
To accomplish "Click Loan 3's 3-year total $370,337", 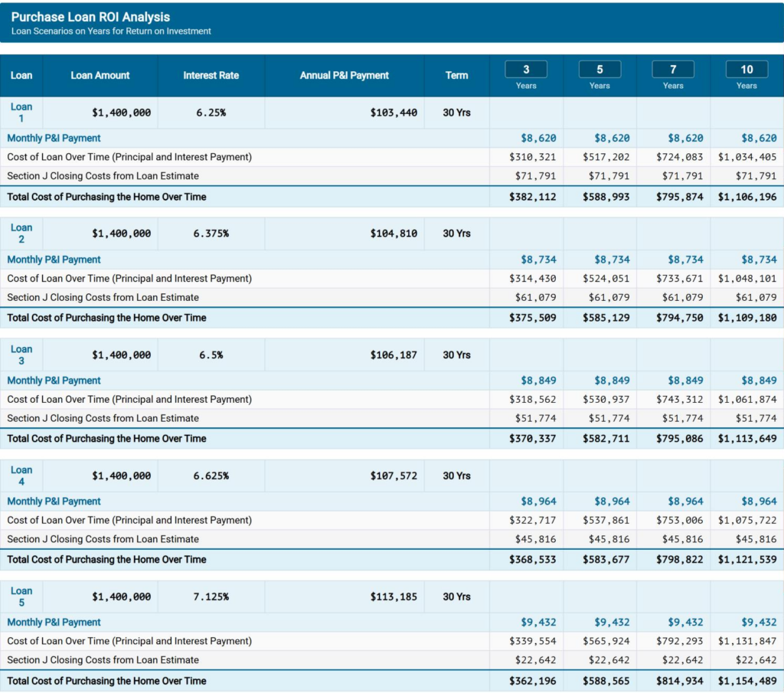I will pos(533,439).
